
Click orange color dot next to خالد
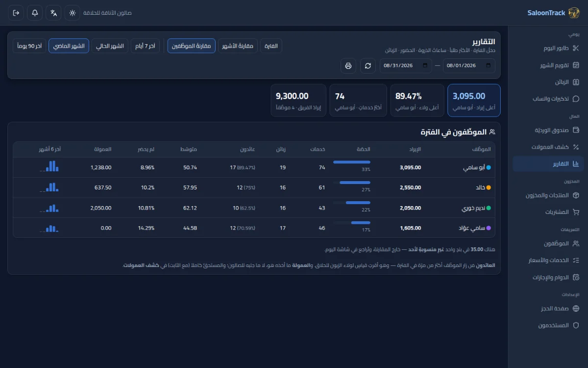pos(488,187)
